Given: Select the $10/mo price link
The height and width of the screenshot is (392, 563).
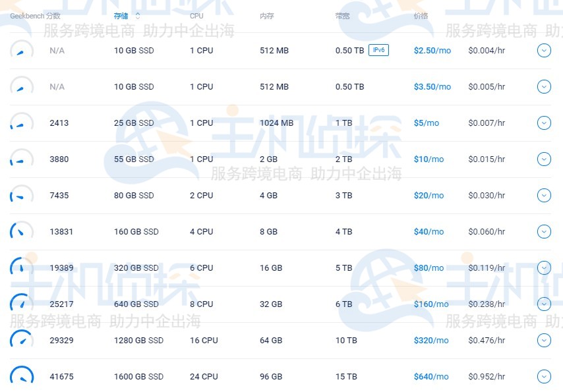Looking at the screenshot, I should pyautogui.click(x=429, y=159).
